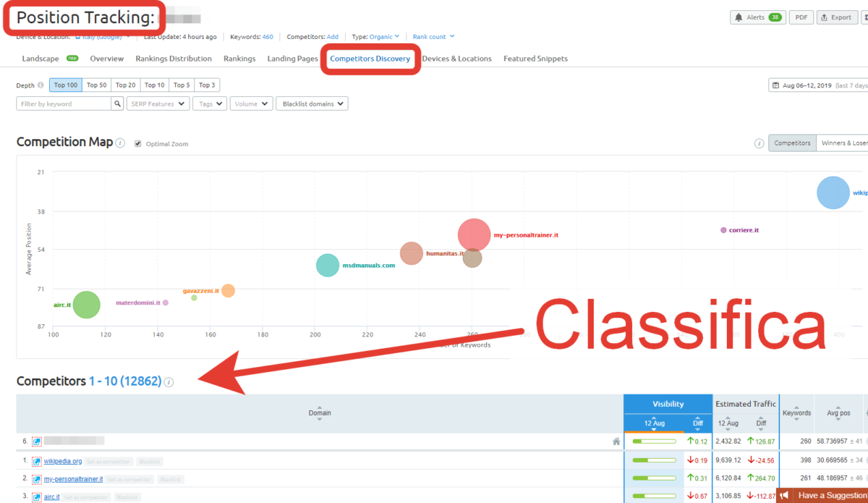Open the info icon next to Competition Map
Viewport: 868px width, 503px height.
pyautogui.click(x=120, y=143)
